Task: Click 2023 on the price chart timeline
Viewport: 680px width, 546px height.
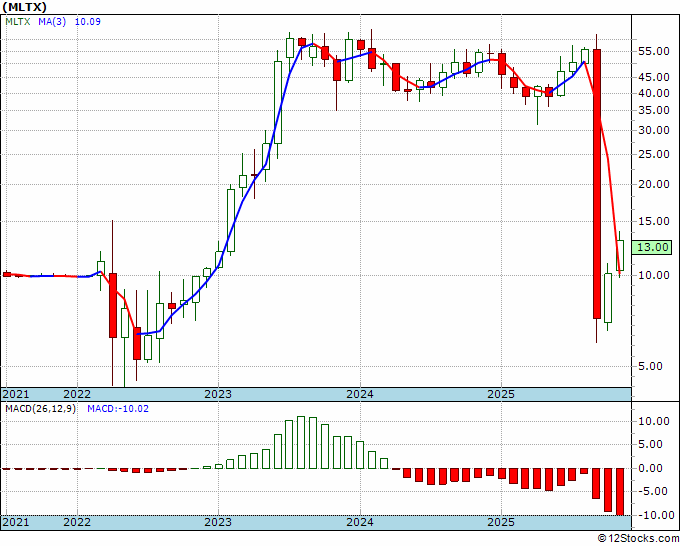Action: 218,394
